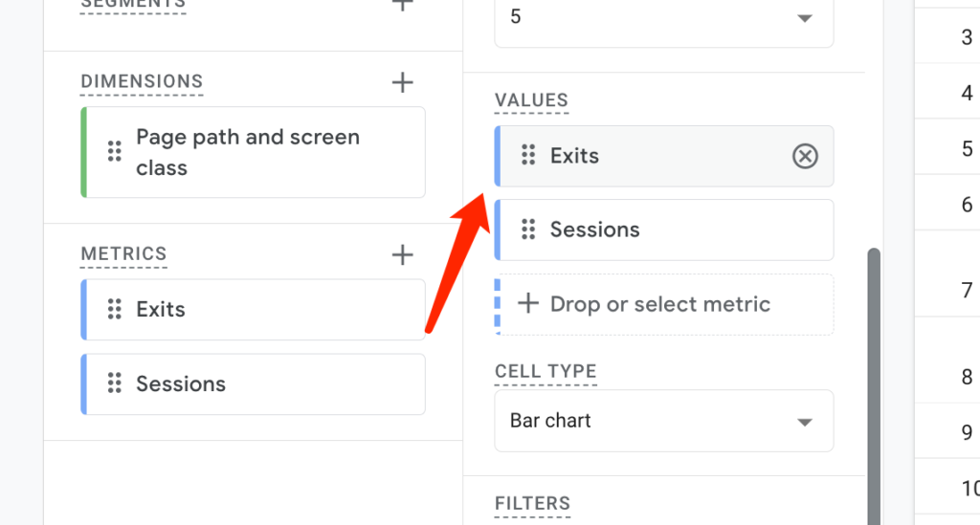This screenshot has height=525, width=980.
Task: Remove Exits from Values with X icon
Action: point(805,156)
